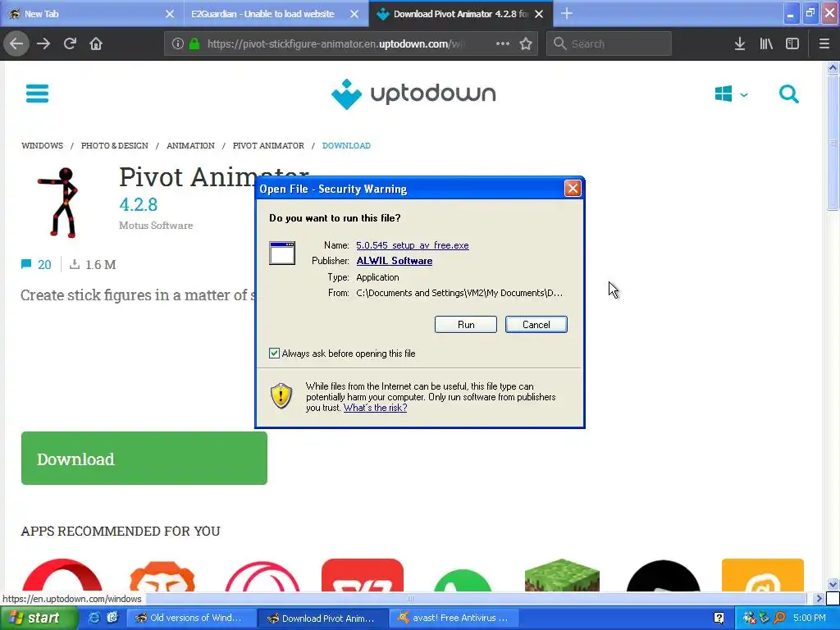Click Cancel in the security warning
The image size is (840, 630).
tap(536, 325)
